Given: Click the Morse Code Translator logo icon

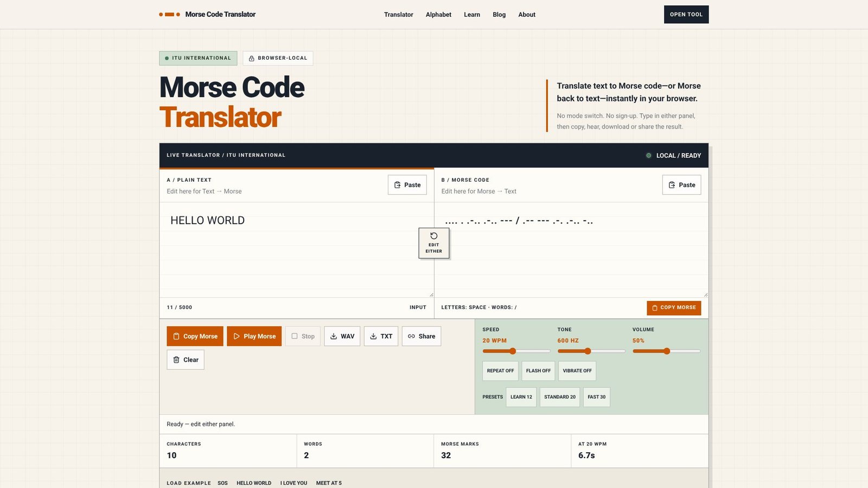Looking at the screenshot, I should [169, 15].
